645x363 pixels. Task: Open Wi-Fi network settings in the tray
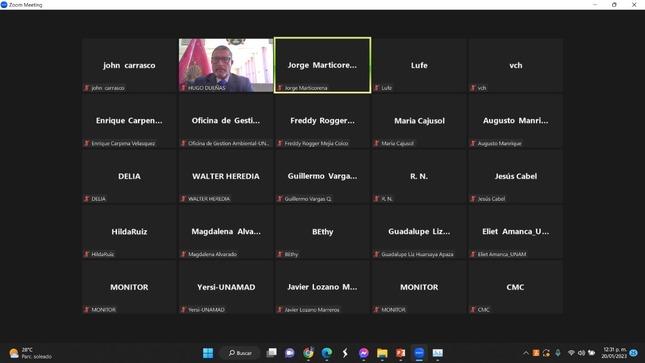point(571,353)
